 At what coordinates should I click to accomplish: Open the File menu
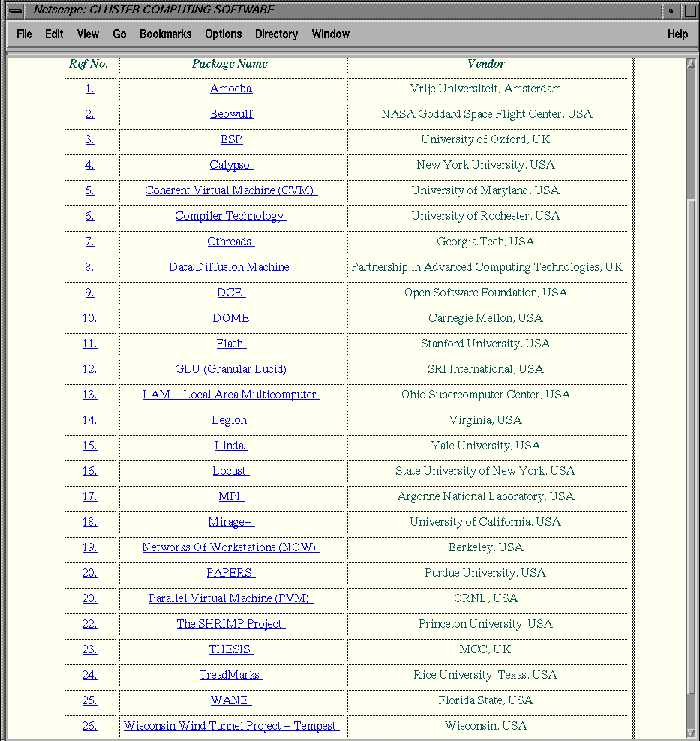tap(24, 34)
